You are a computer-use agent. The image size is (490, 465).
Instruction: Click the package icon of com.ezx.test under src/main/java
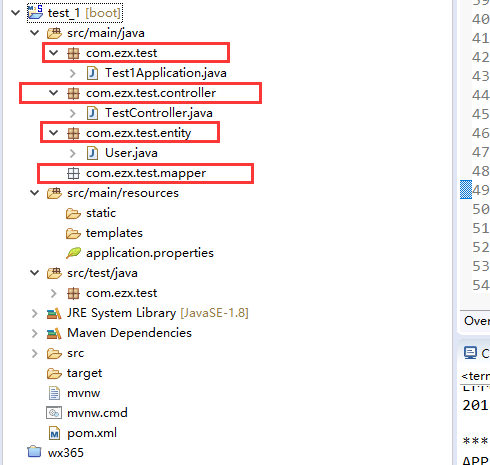[x=73, y=53]
